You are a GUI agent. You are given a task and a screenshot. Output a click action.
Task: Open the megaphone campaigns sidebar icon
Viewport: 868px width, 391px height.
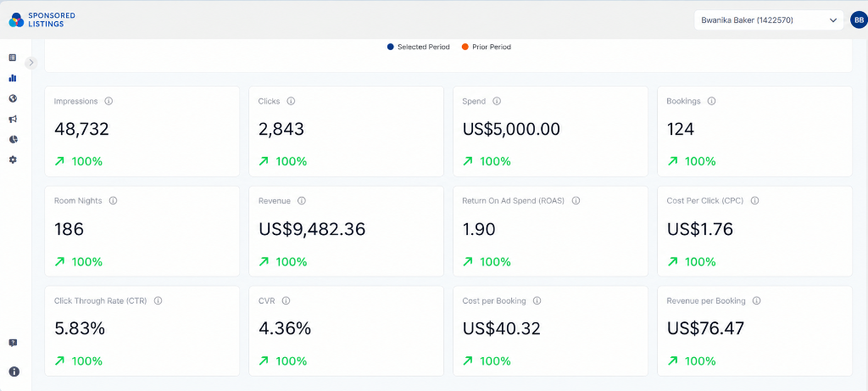pos(13,119)
